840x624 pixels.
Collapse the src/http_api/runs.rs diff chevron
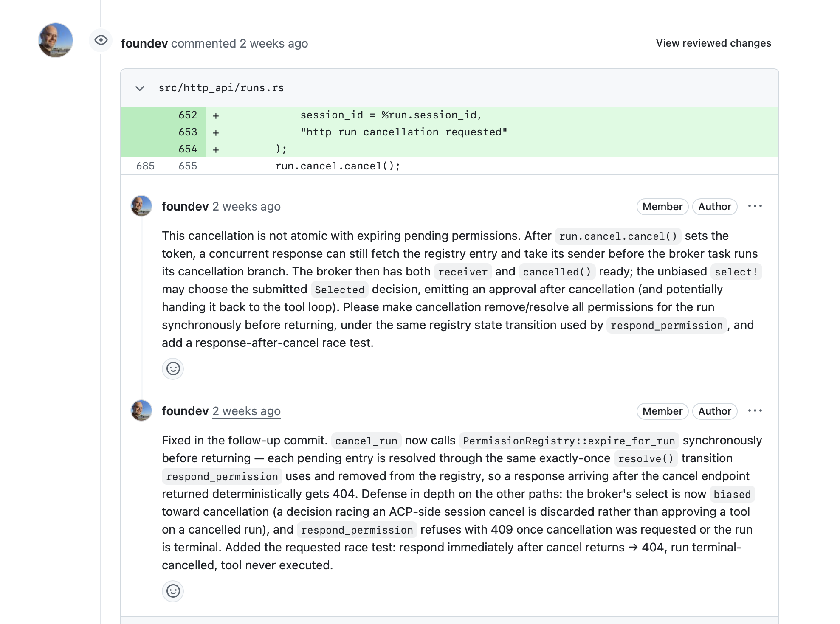(140, 88)
